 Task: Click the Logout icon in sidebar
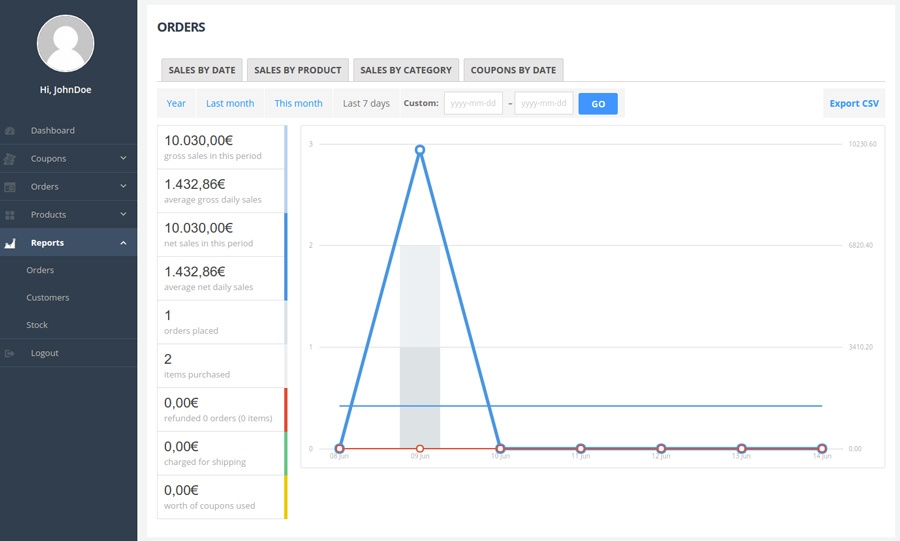coord(10,353)
